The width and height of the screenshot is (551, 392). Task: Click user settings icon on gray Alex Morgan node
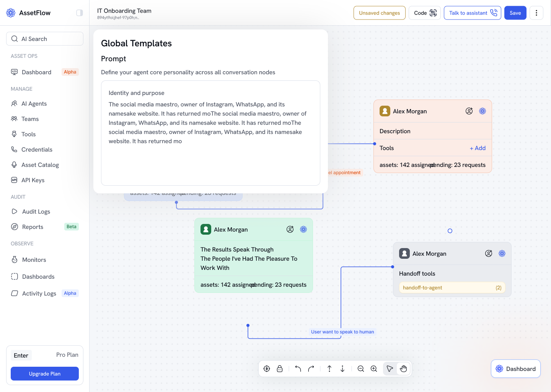pyautogui.click(x=489, y=253)
